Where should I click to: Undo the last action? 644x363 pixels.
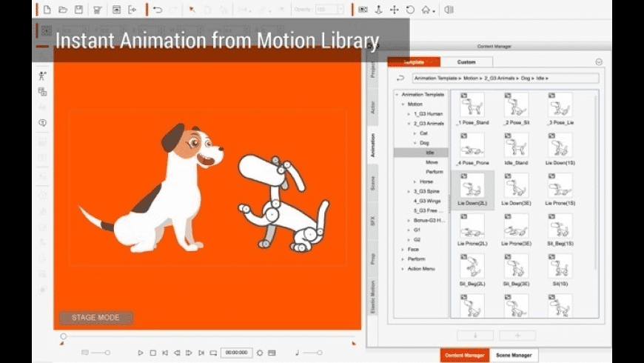click(158, 10)
